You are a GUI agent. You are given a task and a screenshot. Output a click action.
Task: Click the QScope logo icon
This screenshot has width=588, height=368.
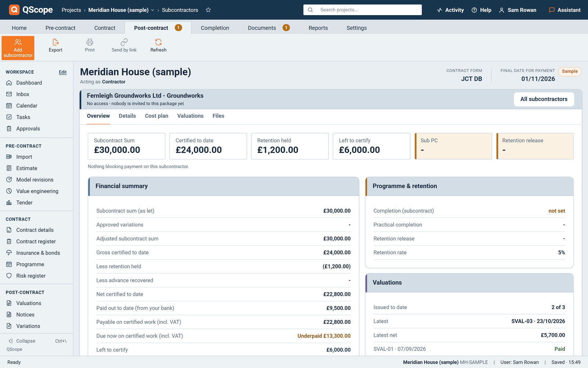pyautogui.click(x=14, y=10)
